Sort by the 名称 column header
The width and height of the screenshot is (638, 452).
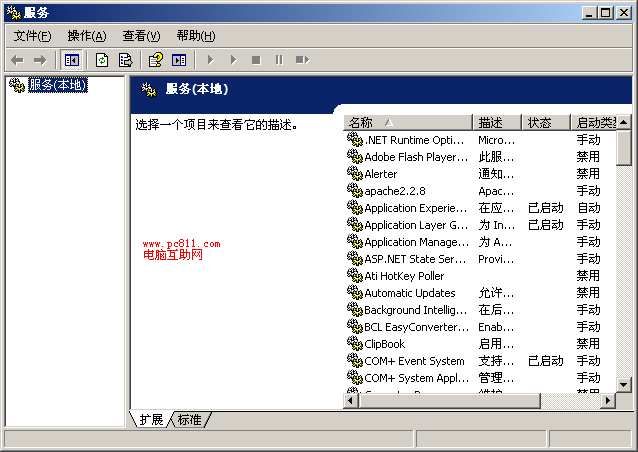coord(408,122)
